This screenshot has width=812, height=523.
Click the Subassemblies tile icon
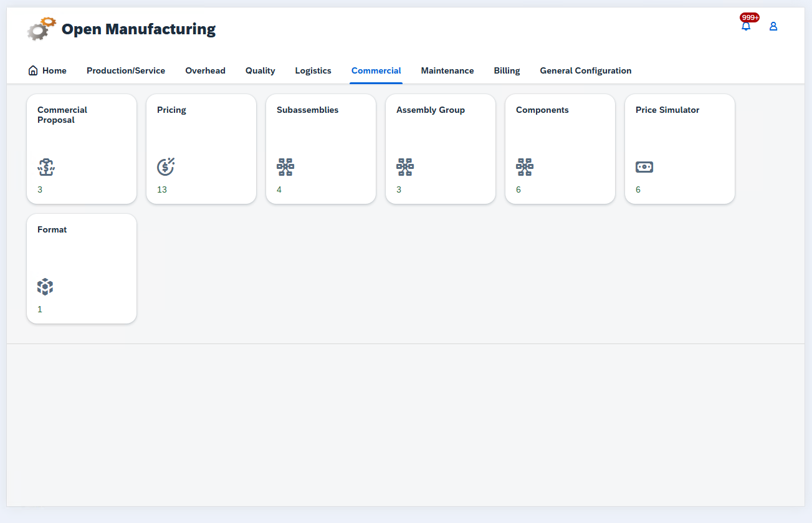(285, 167)
